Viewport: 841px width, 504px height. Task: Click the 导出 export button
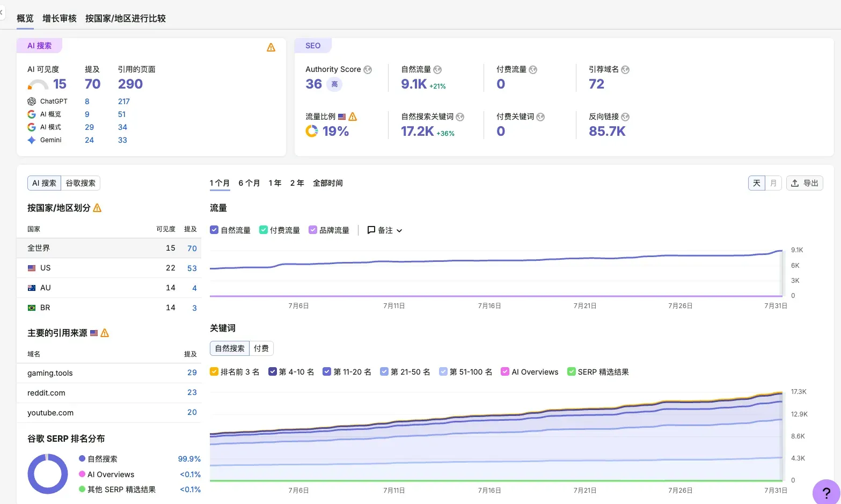(x=805, y=183)
